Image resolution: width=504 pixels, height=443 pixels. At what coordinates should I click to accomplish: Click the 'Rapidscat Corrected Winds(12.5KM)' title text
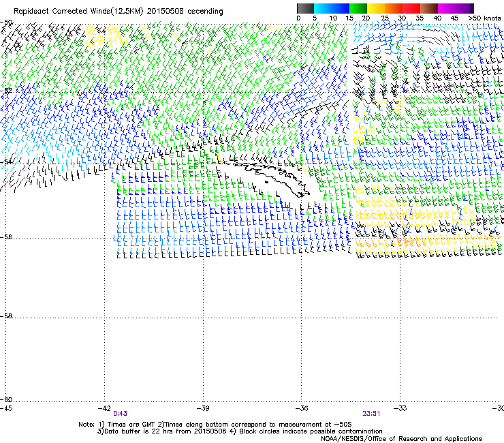click(x=78, y=12)
